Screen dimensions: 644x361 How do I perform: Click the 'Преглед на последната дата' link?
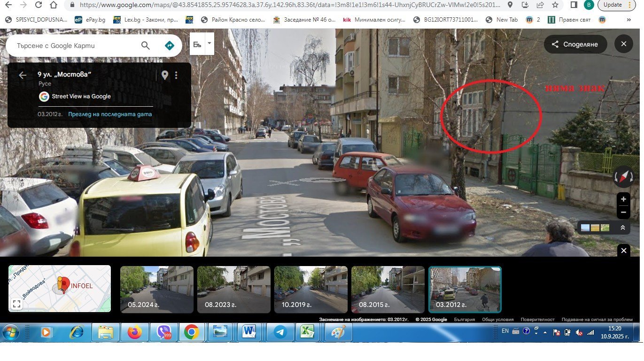coord(110,114)
